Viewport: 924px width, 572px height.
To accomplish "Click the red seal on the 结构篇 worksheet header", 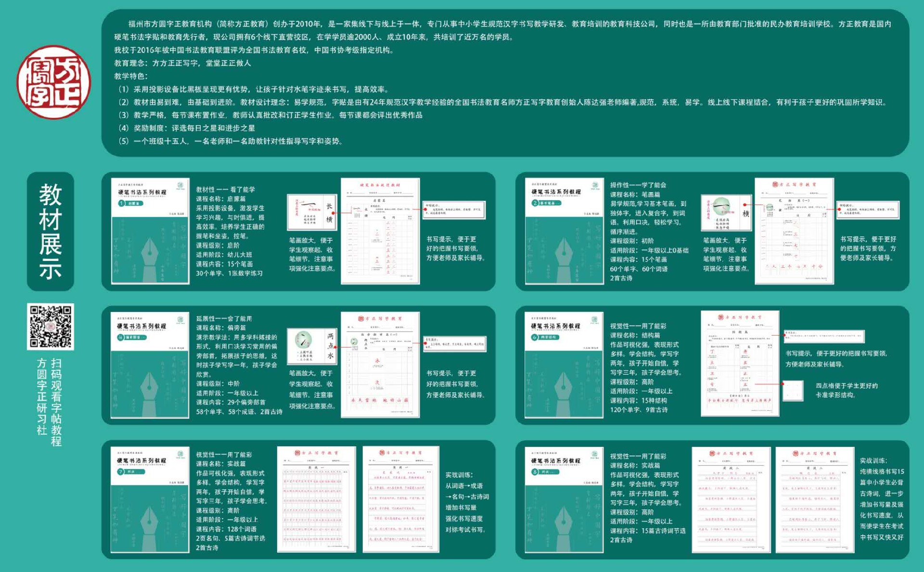I will 721,317.
